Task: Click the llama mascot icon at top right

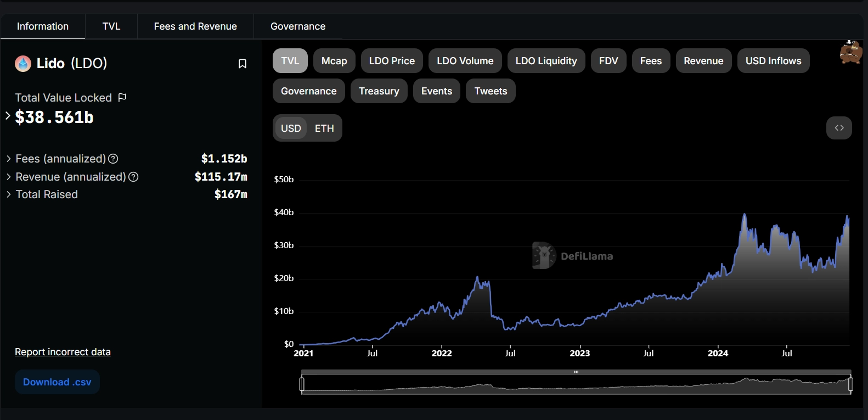Action: 851,52
